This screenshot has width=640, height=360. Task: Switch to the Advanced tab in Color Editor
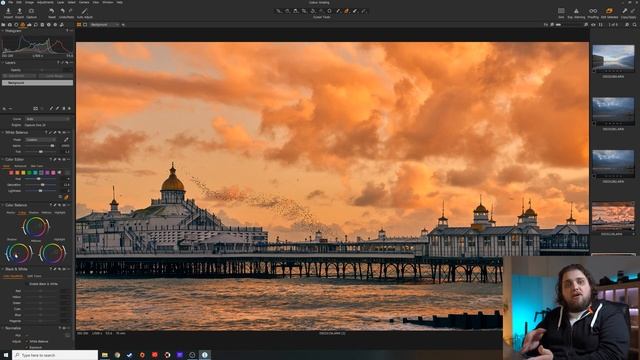click(20, 166)
